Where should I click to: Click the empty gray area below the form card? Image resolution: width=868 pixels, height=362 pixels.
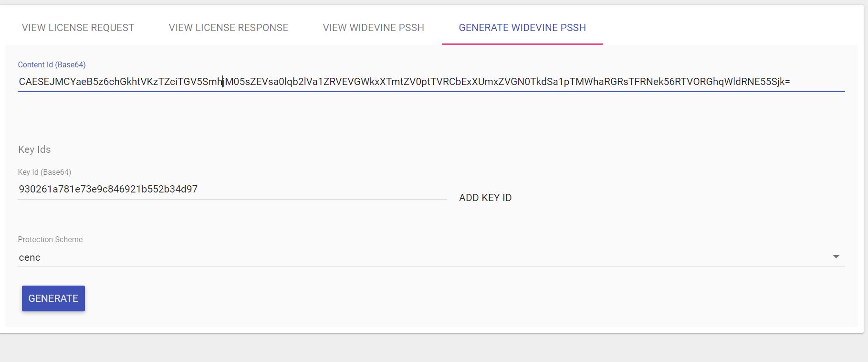coord(429,348)
